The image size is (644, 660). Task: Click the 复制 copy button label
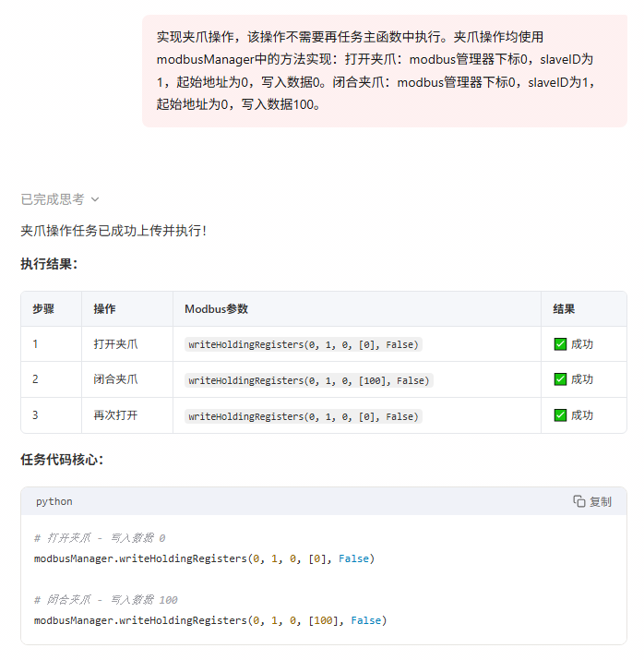(601, 502)
